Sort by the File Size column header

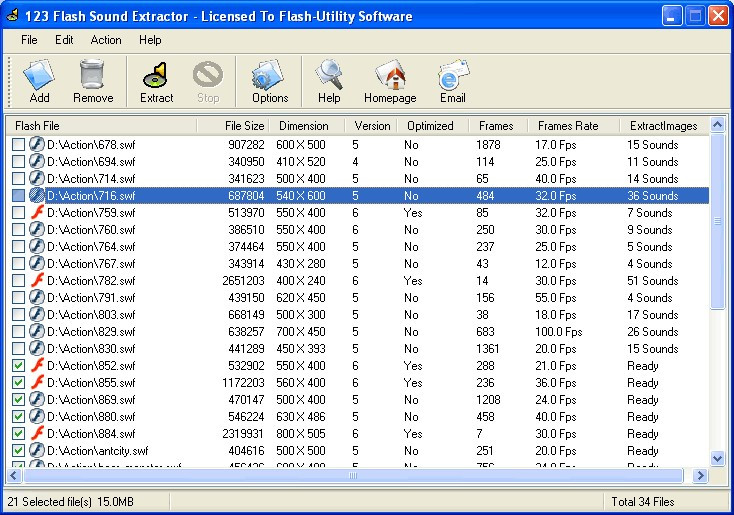pyautogui.click(x=233, y=125)
